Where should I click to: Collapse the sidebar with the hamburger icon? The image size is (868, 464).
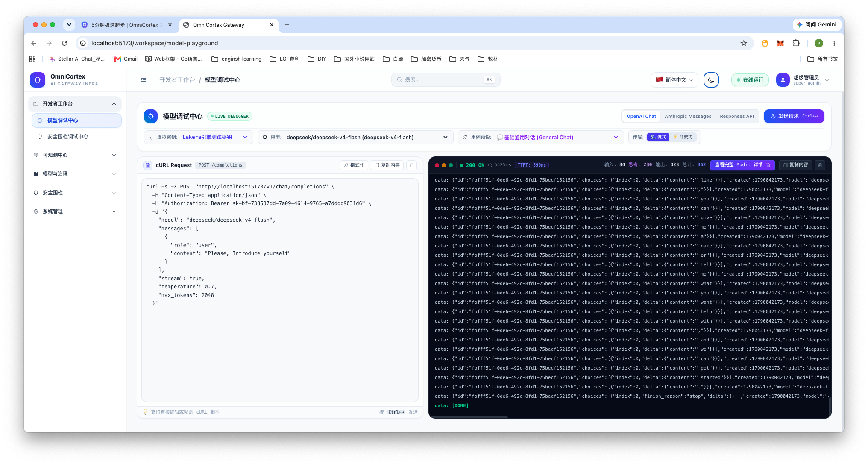point(144,80)
